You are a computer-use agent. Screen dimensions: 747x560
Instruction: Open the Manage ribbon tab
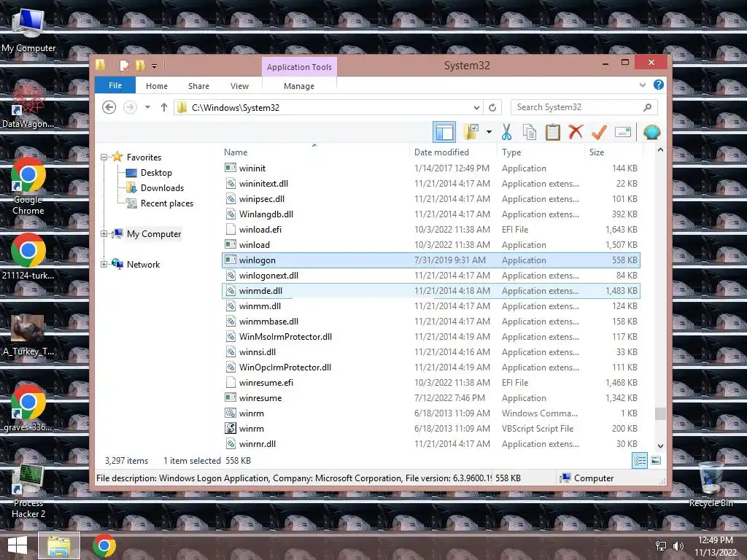(299, 86)
